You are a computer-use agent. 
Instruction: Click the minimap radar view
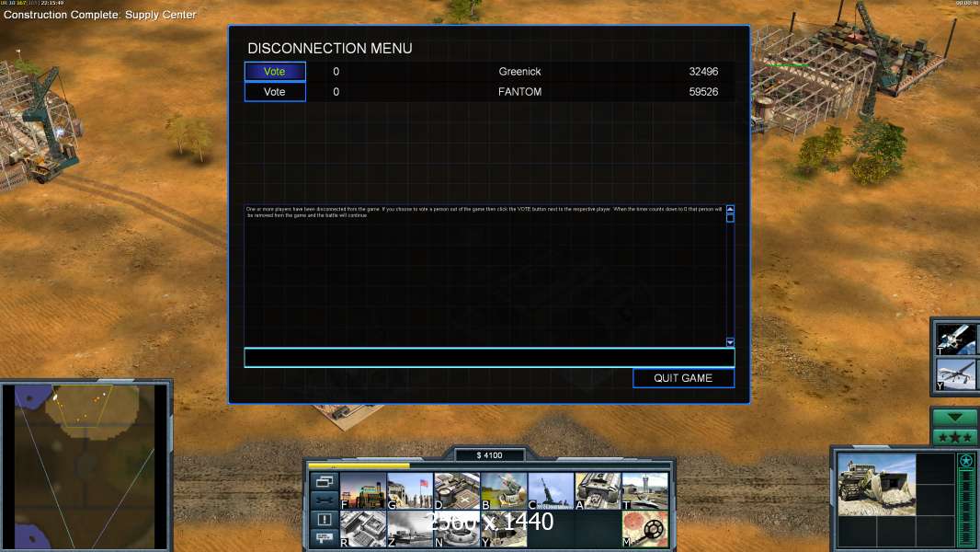coord(85,466)
